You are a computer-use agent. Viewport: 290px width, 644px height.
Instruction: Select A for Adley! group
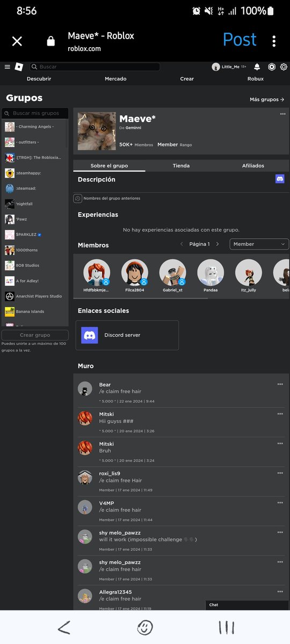tap(35, 281)
